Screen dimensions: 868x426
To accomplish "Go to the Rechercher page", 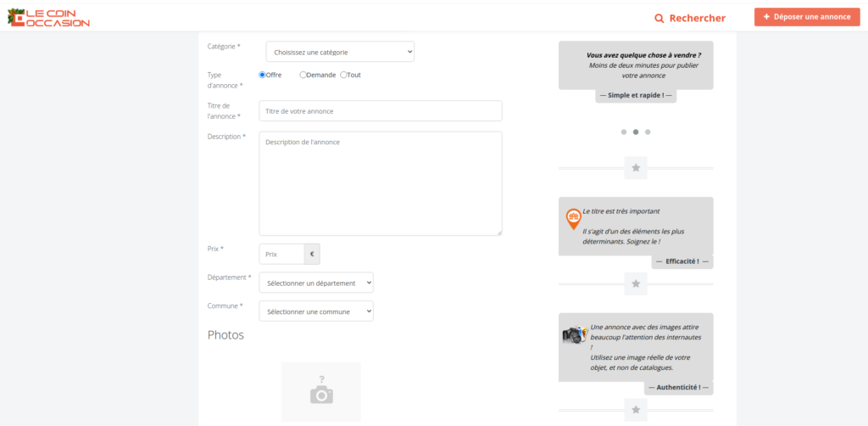I will [697, 18].
